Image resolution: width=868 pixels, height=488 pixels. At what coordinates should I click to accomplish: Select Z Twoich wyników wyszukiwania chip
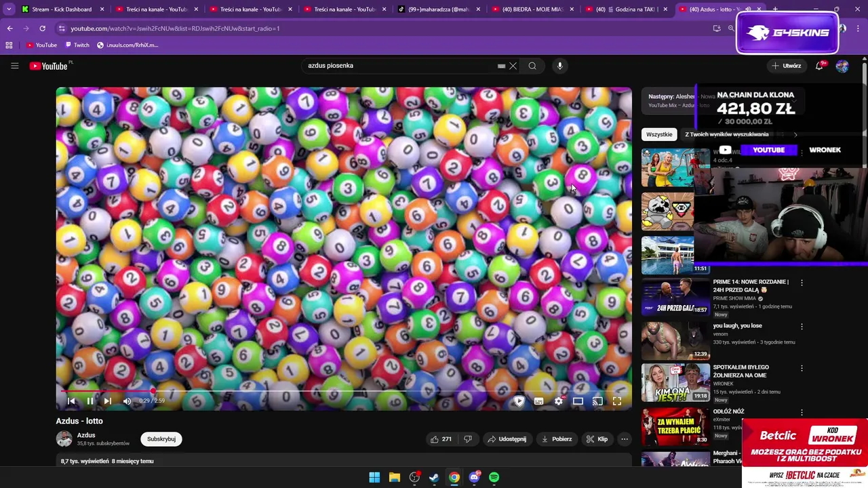(x=726, y=134)
